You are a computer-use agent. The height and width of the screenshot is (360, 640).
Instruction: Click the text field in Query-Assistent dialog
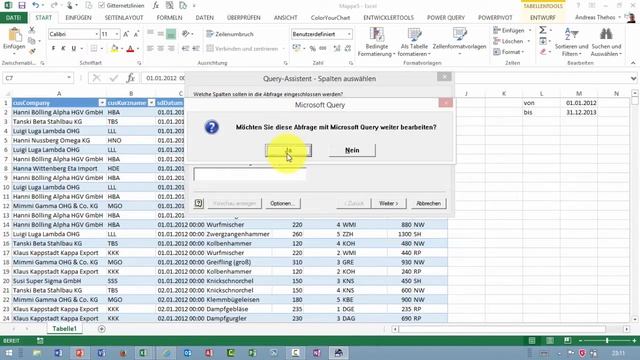(249, 174)
